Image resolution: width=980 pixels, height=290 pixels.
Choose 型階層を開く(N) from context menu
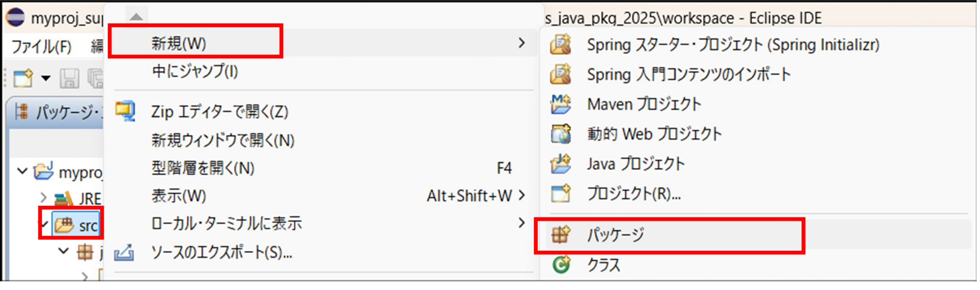[202, 168]
